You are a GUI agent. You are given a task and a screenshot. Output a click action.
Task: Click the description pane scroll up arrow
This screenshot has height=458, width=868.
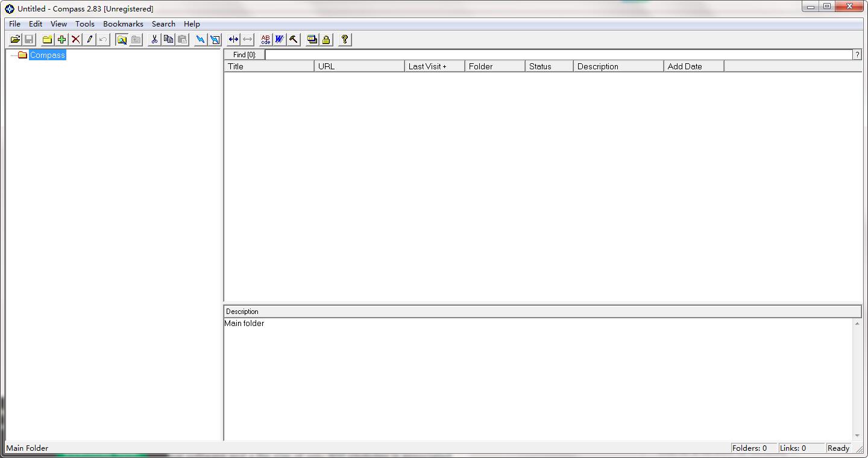857,324
